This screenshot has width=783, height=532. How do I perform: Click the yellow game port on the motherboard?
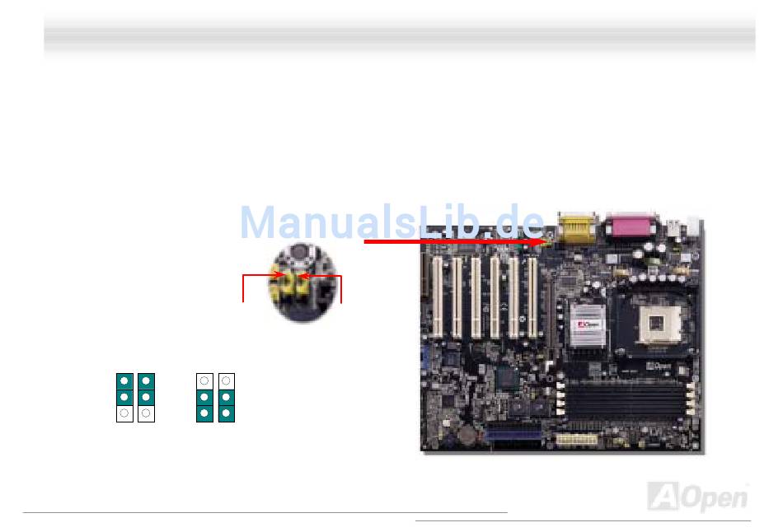[x=577, y=227]
